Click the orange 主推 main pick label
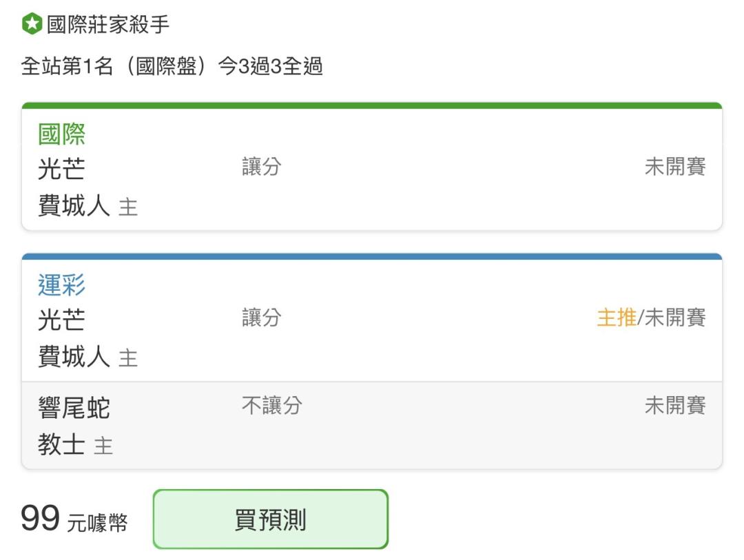 (617, 318)
